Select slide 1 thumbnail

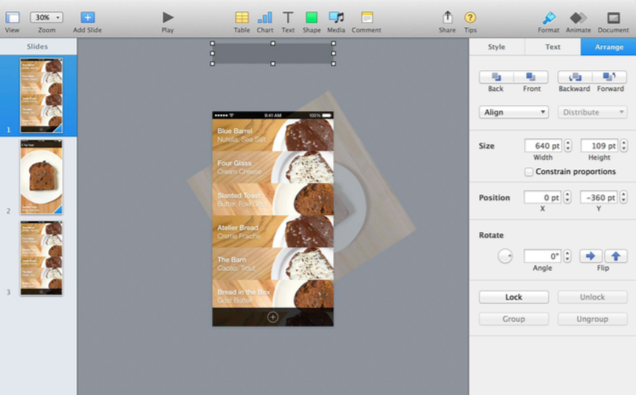tap(41, 96)
